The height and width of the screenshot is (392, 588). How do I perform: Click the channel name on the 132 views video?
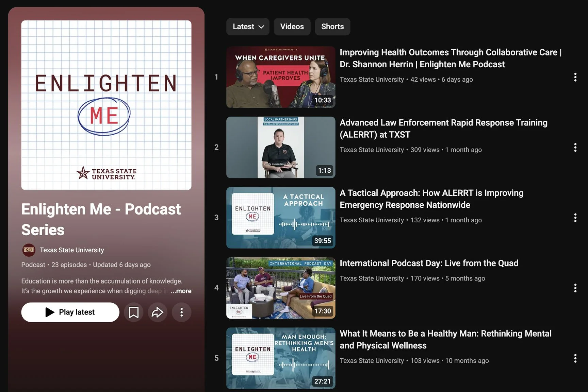372,220
